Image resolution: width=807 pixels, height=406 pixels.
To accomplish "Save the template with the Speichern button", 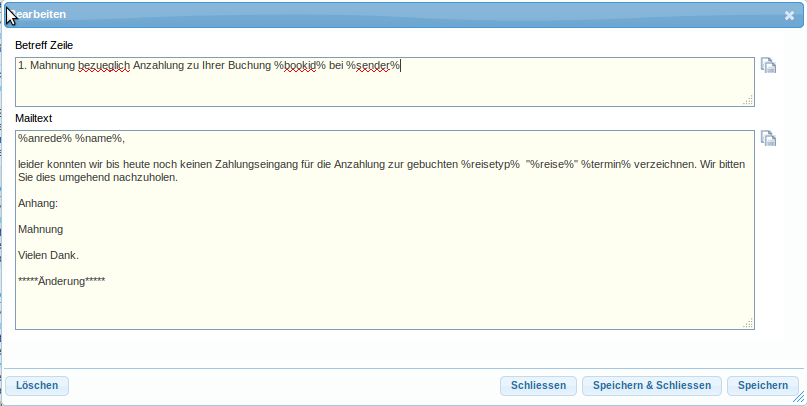I will (764, 386).
